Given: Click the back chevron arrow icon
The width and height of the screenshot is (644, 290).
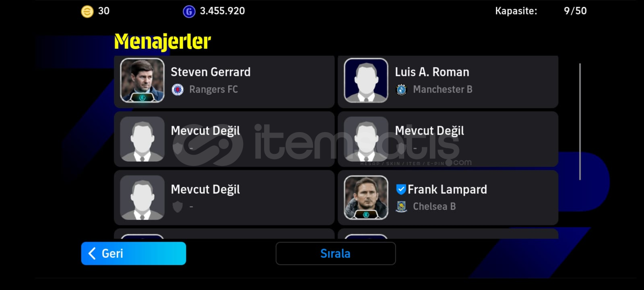Looking at the screenshot, I should click(92, 253).
